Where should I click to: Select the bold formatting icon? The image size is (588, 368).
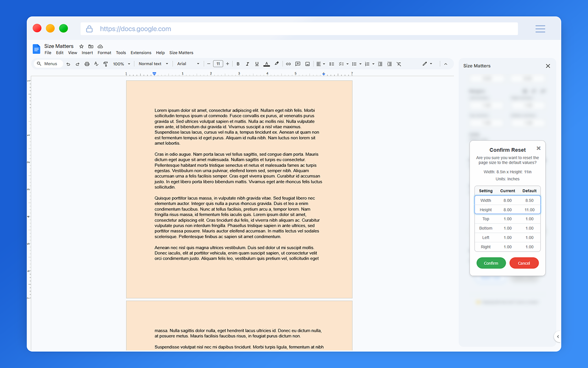pos(238,64)
